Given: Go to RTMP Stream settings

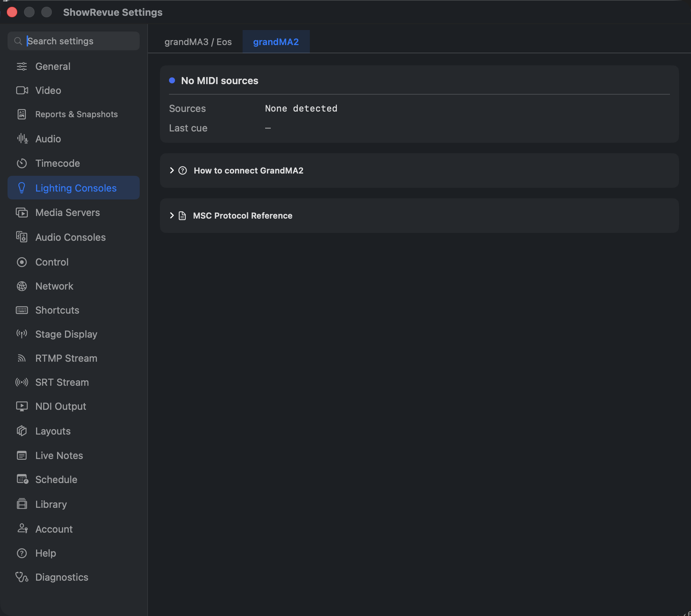Looking at the screenshot, I should click(x=73, y=358).
